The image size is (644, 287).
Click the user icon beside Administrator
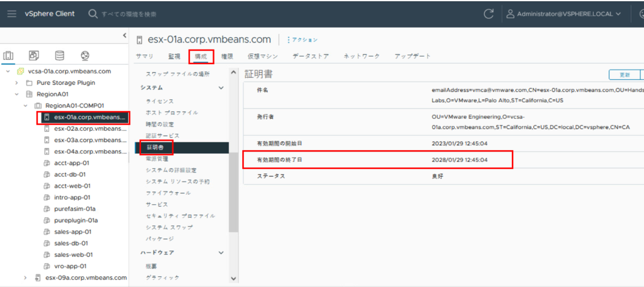pos(510,14)
